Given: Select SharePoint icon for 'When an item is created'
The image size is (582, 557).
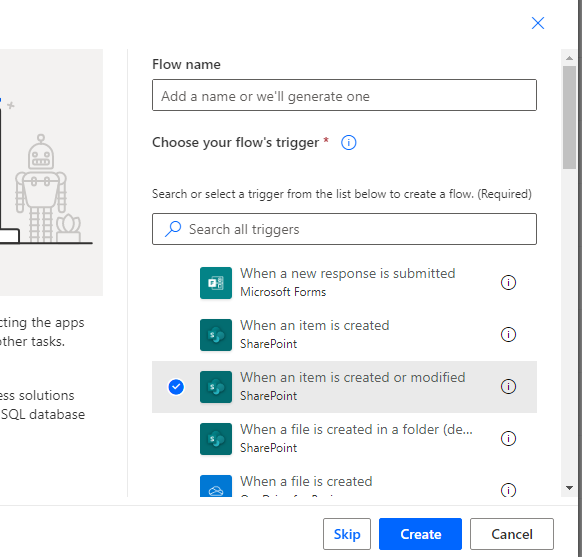Looking at the screenshot, I should (x=216, y=335).
